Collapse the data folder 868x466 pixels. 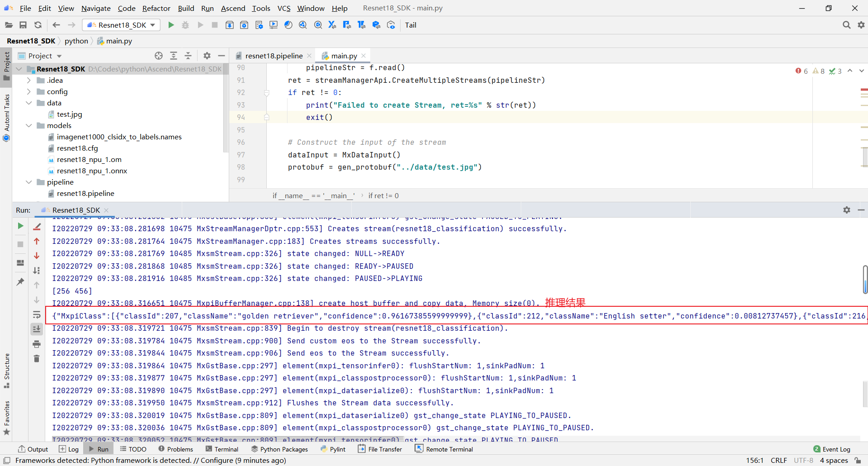29,103
